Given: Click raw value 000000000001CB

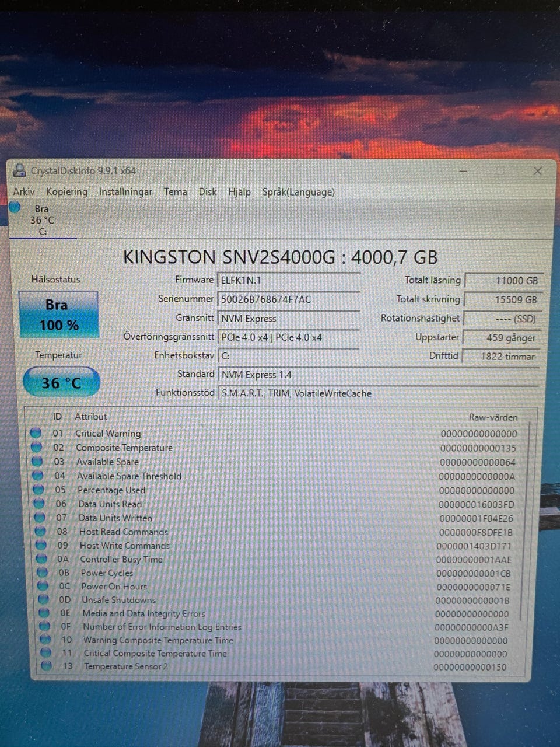Looking at the screenshot, I should pos(473,574).
